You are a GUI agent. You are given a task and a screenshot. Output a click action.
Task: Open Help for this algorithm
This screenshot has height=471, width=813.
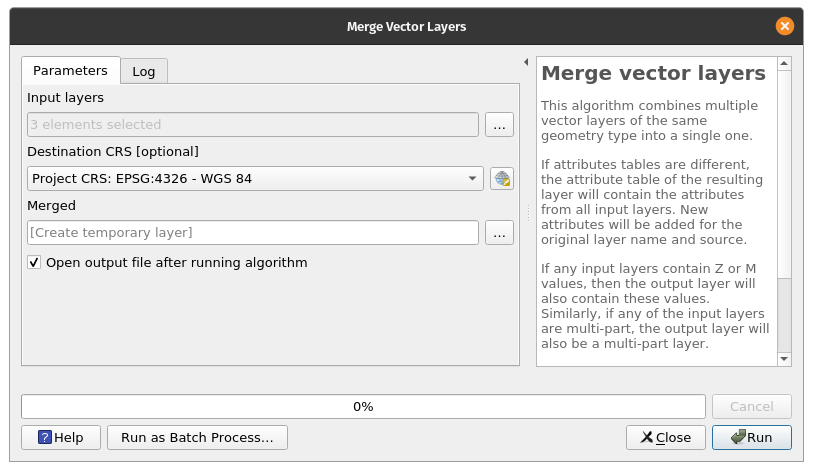tap(60, 437)
